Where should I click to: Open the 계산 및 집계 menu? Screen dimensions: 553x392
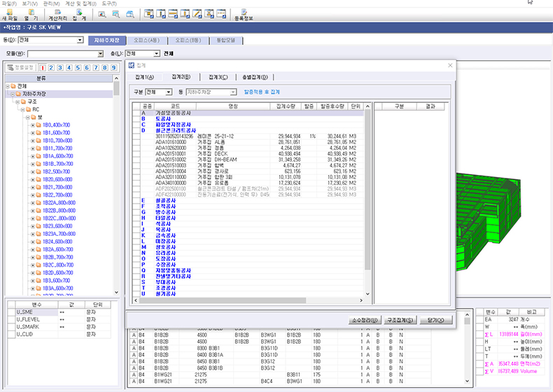[x=80, y=3]
